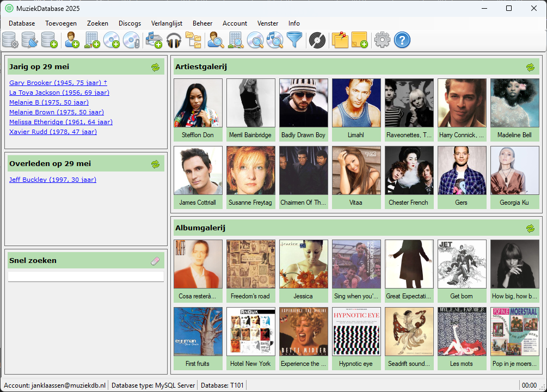Image resolution: width=547 pixels, height=392 pixels.
Task: Click the search artist magnifier icon
Action: [216, 40]
